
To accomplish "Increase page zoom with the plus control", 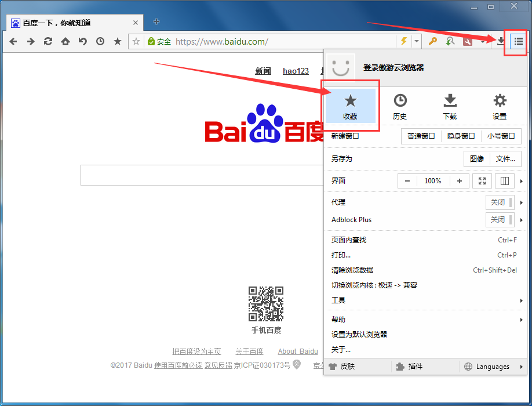I will click(x=458, y=180).
